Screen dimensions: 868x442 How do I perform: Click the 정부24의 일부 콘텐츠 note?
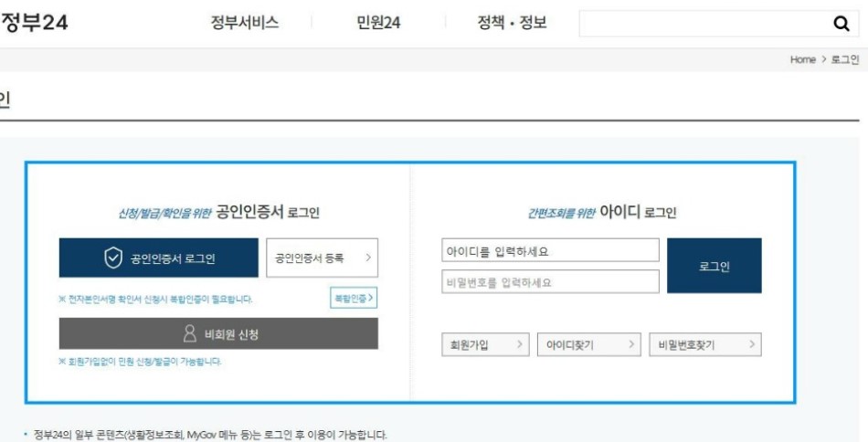(210, 435)
